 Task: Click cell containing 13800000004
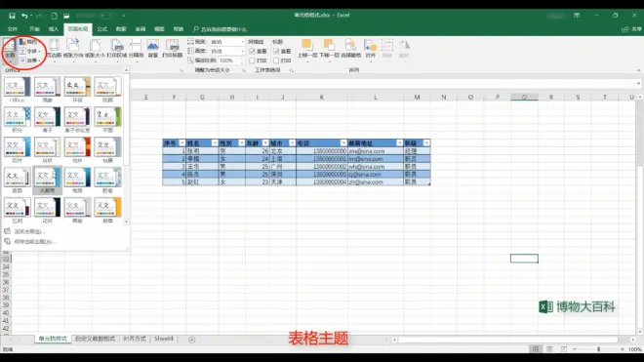click(322, 182)
